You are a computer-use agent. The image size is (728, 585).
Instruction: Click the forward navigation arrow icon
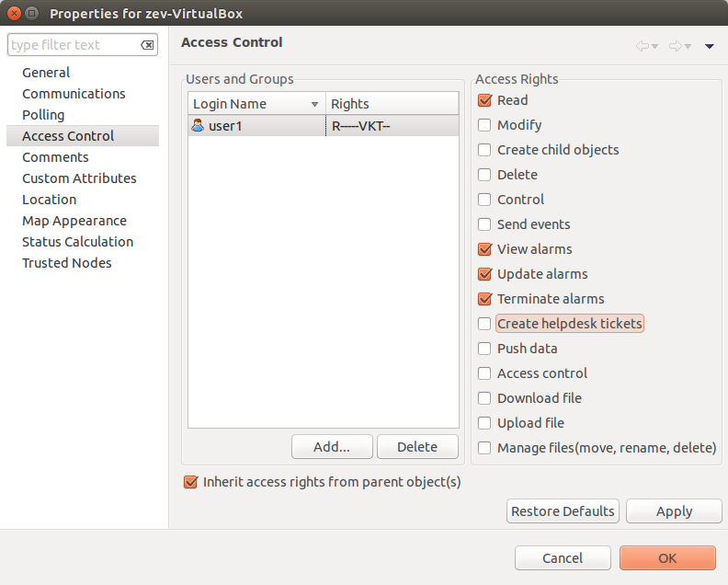coord(675,46)
